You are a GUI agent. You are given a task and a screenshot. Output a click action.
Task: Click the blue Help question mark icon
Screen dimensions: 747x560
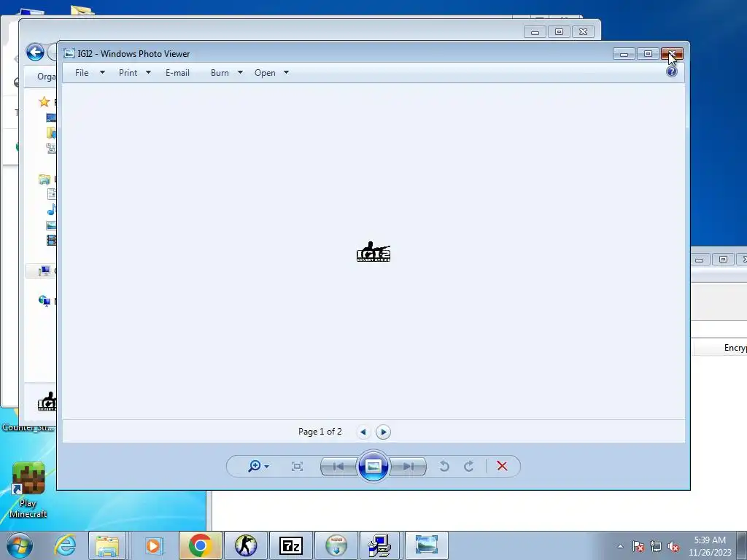coord(672,71)
